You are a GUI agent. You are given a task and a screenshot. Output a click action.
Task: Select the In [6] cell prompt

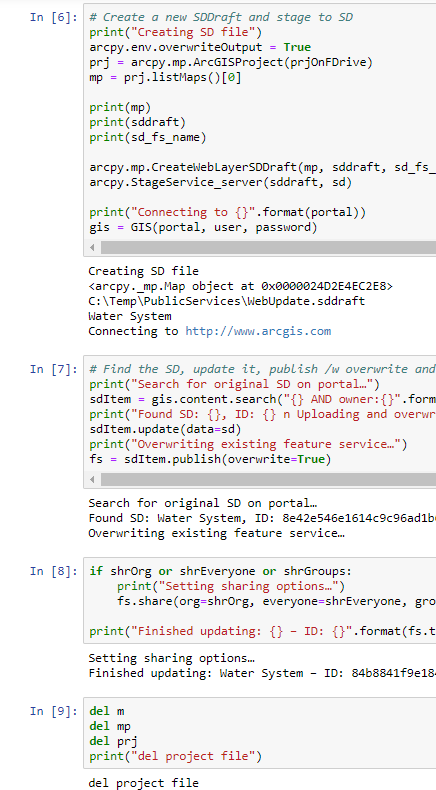click(53, 17)
